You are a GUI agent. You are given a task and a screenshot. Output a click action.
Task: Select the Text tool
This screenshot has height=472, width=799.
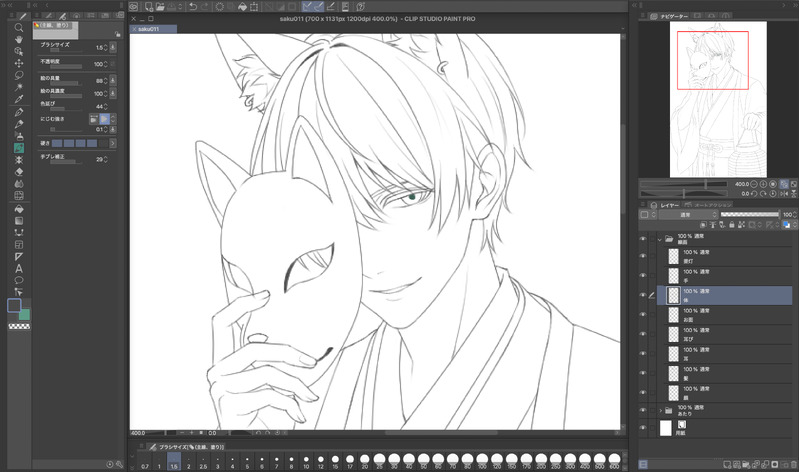pos(19,269)
